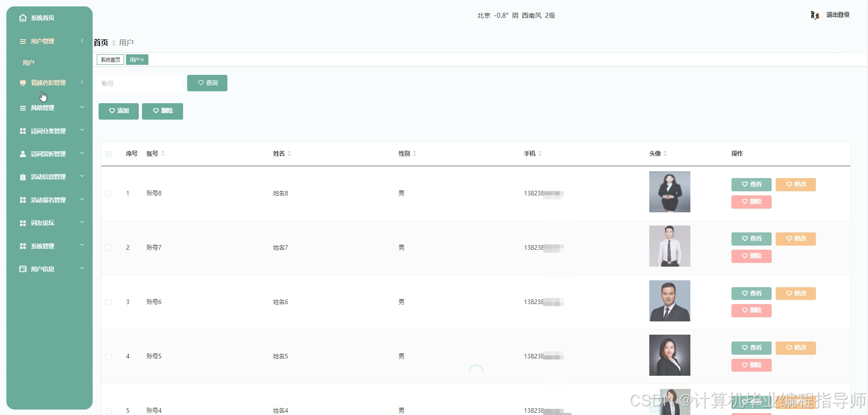Screen dimensions: 868x415
Task: Sort table by 手机 column arrows
Action: point(540,153)
